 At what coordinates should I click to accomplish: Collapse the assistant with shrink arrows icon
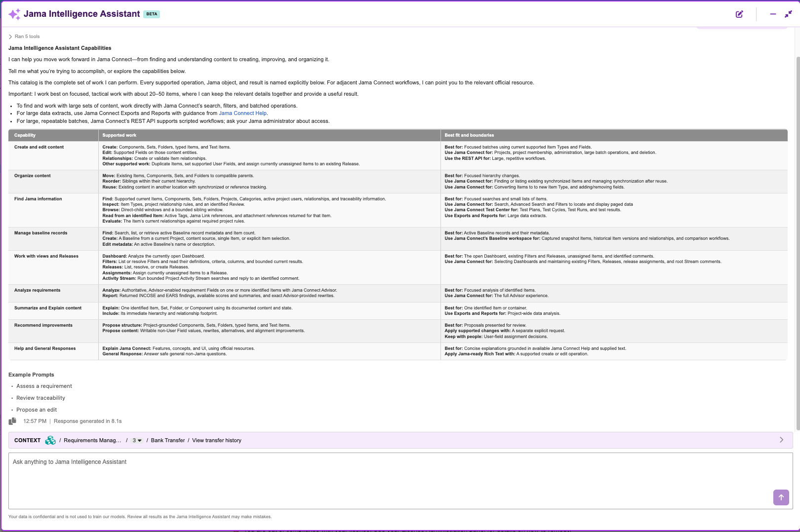point(788,14)
